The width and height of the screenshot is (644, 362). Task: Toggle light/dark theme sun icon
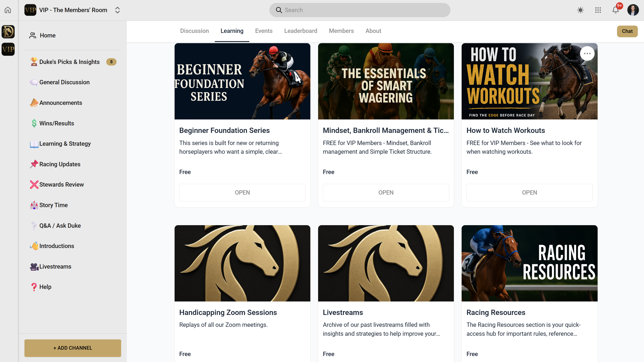click(x=580, y=10)
